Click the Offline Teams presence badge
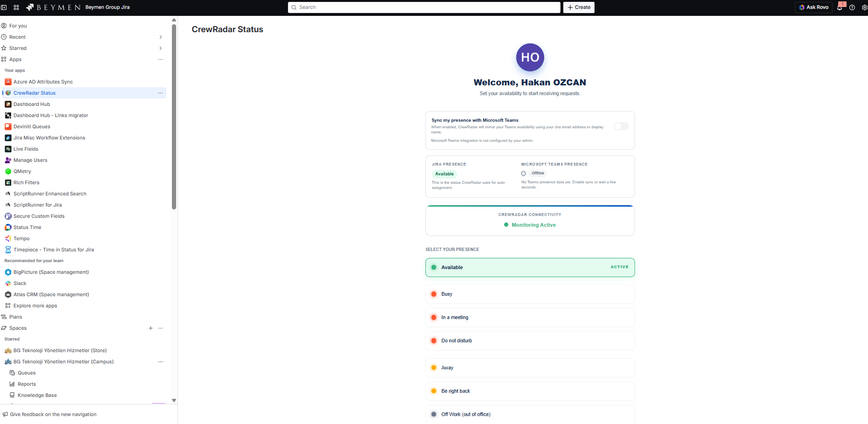This screenshot has width=868, height=424. [x=537, y=173]
